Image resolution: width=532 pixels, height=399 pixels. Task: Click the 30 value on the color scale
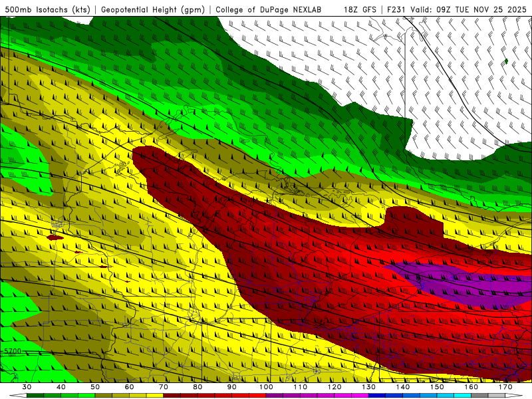click(27, 387)
